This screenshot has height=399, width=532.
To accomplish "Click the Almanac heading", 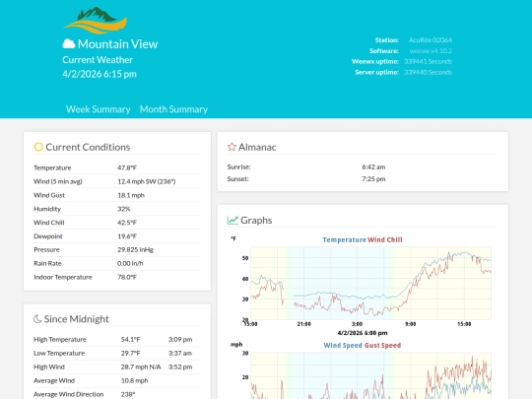I will tap(257, 147).
